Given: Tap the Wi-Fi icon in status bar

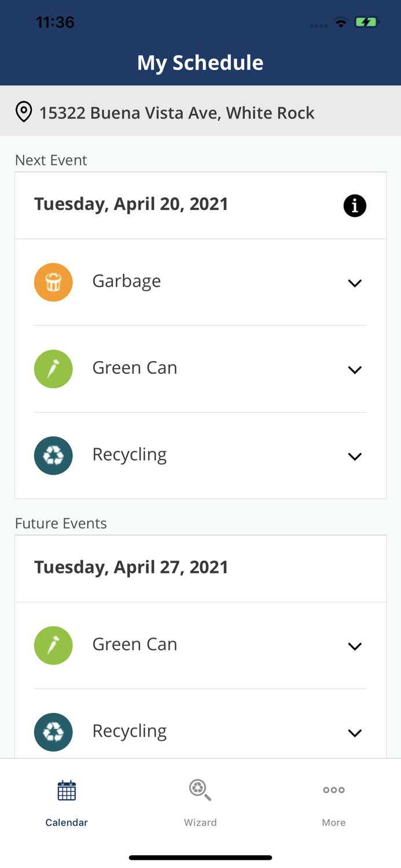Looking at the screenshot, I should (x=341, y=21).
